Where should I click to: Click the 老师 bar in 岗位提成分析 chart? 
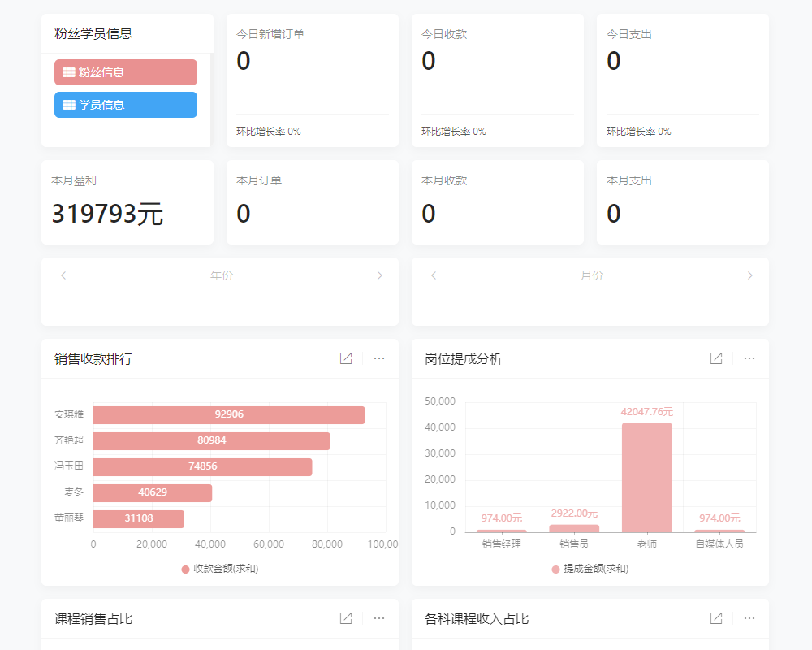(647, 479)
